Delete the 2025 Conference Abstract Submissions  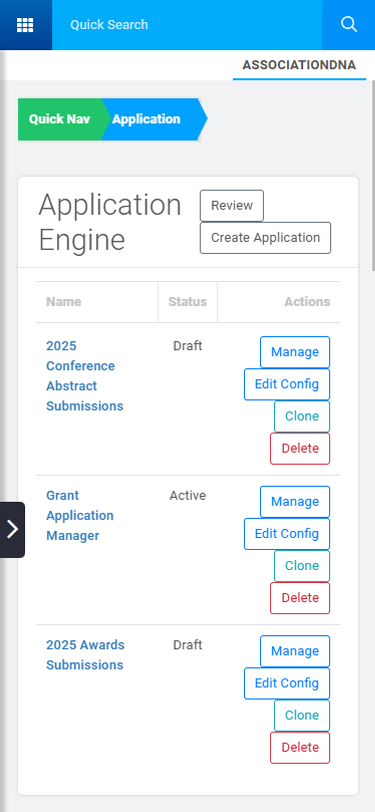click(300, 448)
